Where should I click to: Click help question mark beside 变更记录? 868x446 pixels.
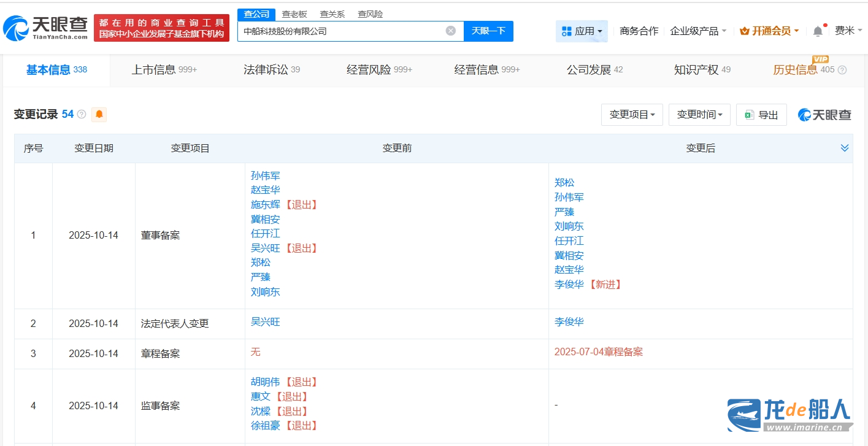[82, 115]
